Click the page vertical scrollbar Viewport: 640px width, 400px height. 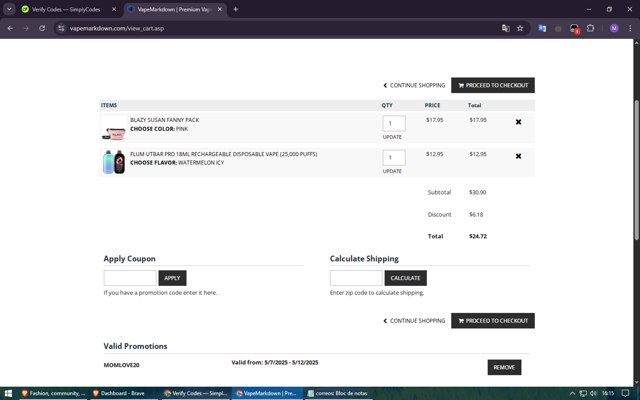(x=636, y=170)
